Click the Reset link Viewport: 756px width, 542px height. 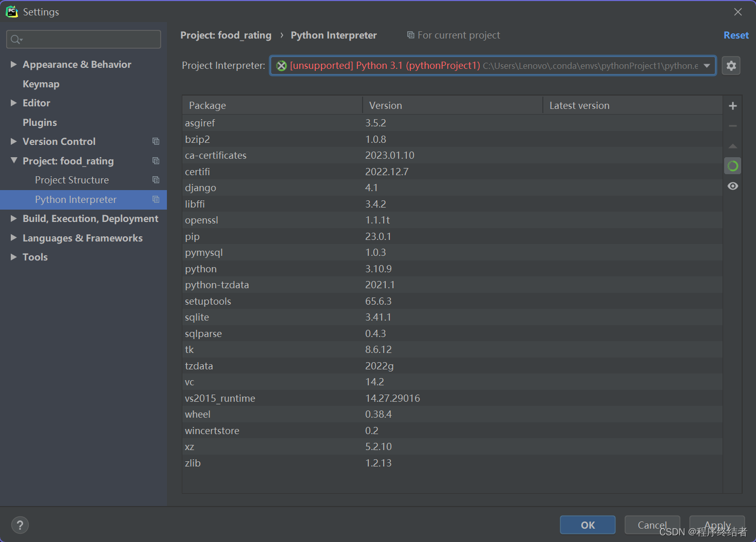pyautogui.click(x=736, y=35)
